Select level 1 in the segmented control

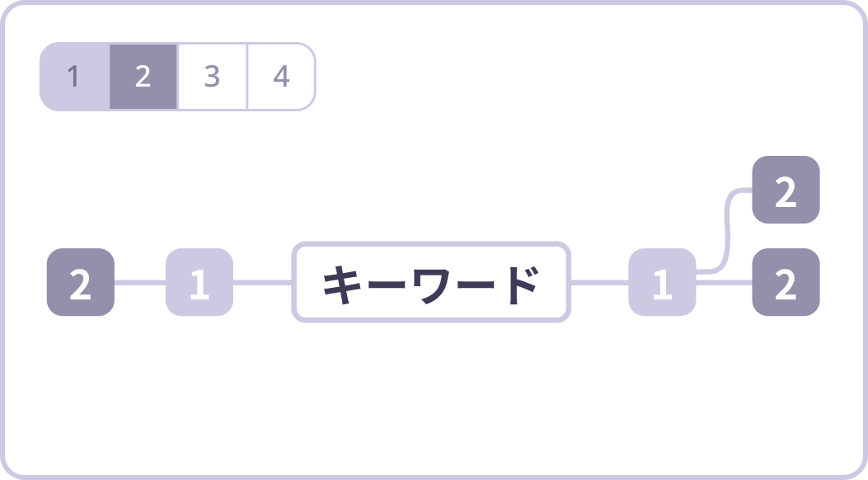click(74, 77)
